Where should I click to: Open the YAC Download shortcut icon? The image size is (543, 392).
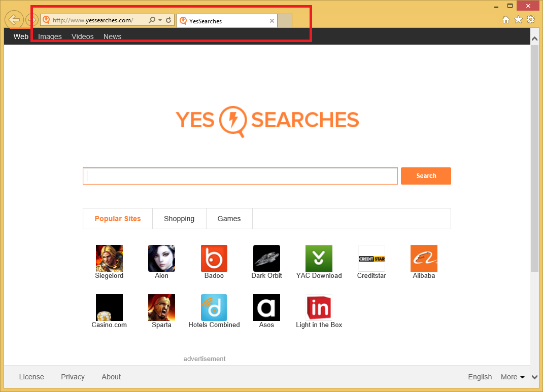pos(319,258)
